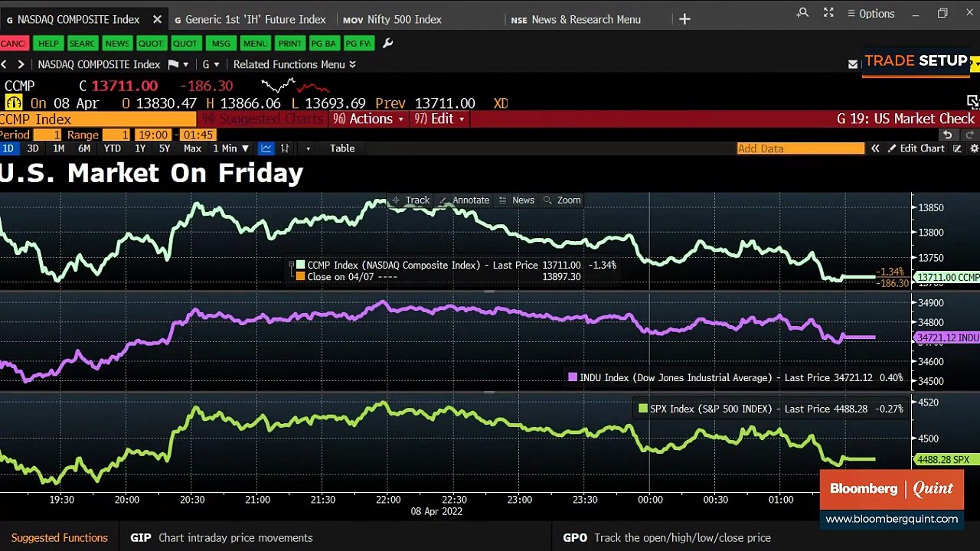Select the YTD time range
The height and width of the screenshot is (551, 980).
(113, 148)
